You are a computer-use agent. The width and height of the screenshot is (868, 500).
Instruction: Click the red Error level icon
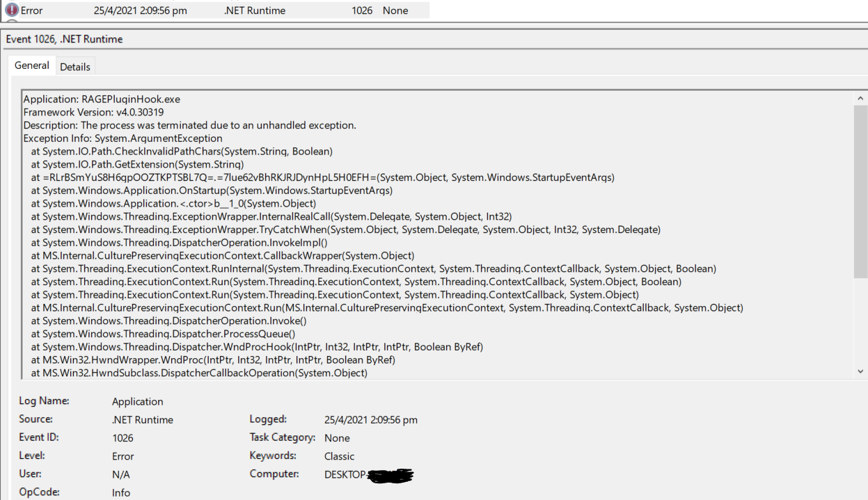click(10, 10)
